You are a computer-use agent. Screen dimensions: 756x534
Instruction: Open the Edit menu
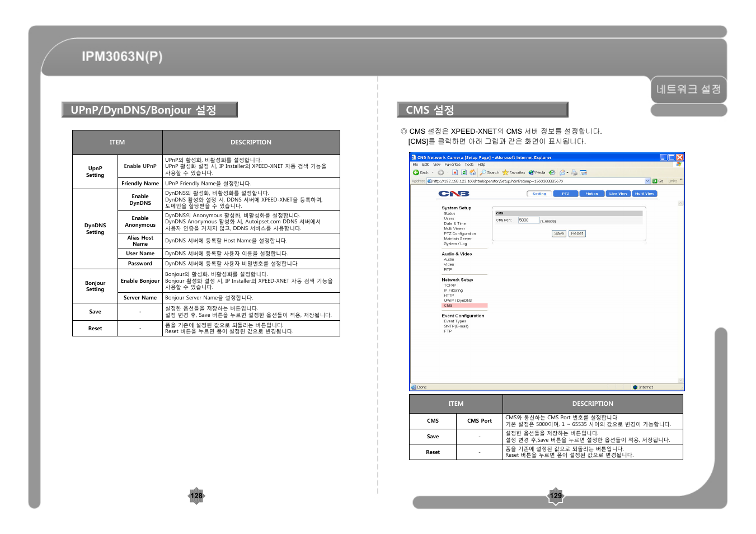tap(425, 164)
